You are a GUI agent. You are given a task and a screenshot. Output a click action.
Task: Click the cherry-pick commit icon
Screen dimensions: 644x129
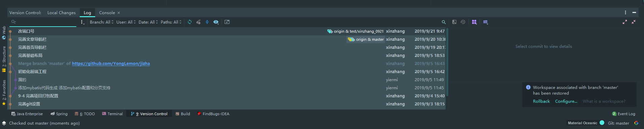[x=198, y=22]
